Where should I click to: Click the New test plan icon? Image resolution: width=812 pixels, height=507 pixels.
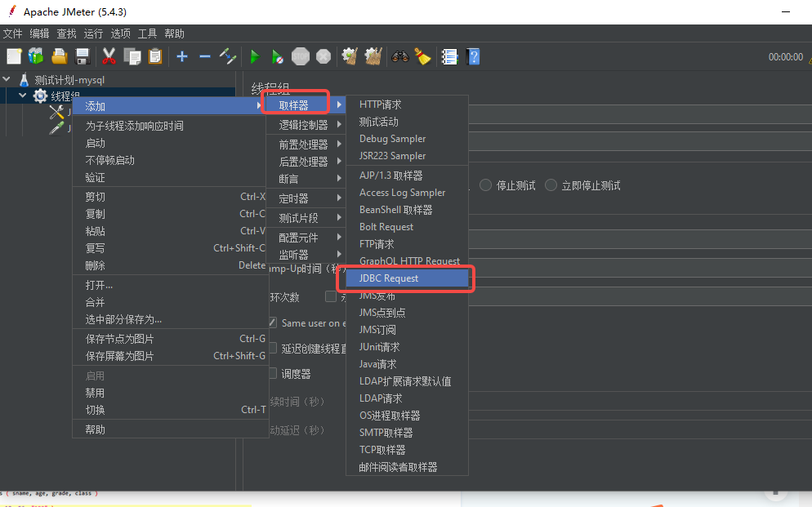[14, 56]
